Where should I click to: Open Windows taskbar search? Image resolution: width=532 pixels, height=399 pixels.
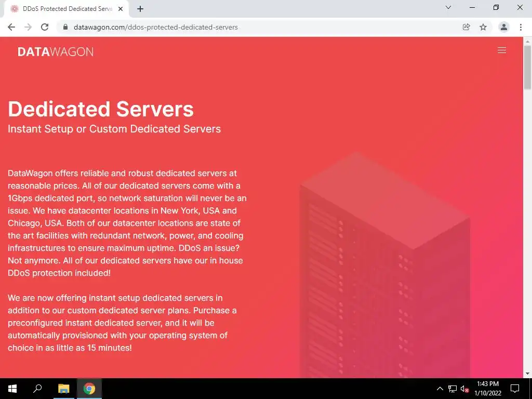click(x=37, y=389)
